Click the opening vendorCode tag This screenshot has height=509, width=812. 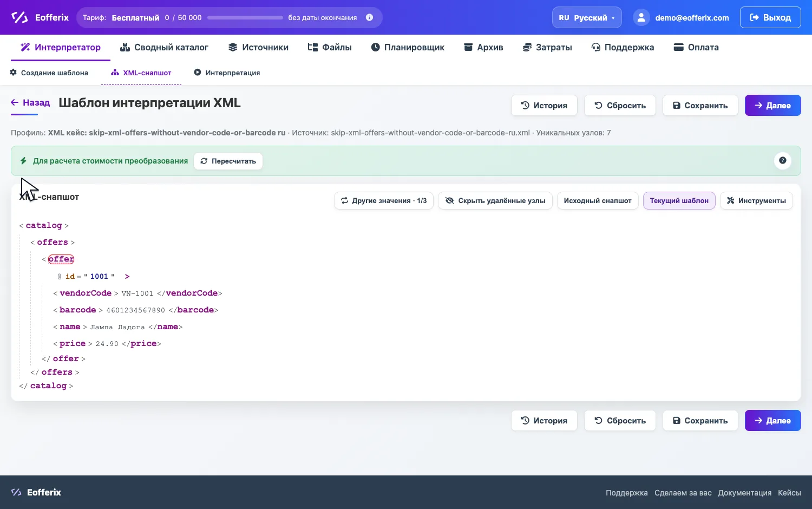(x=86, y=293)
